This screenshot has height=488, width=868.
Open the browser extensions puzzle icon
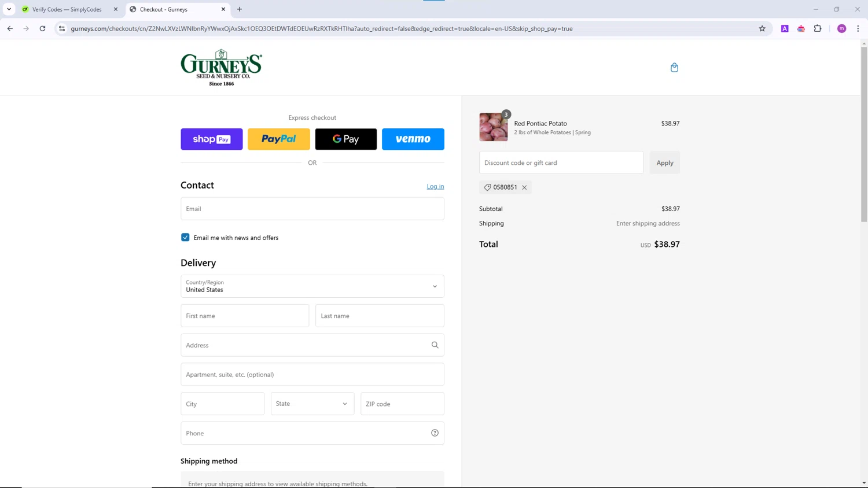coord(818,28)
